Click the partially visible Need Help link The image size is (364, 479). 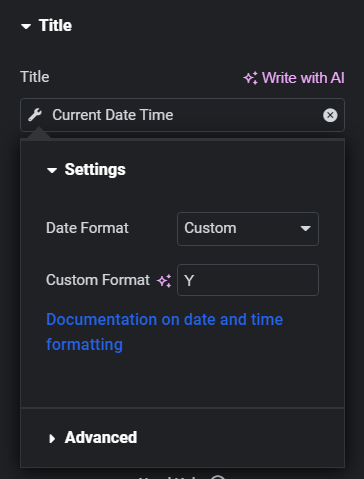[x=182, y=477]
